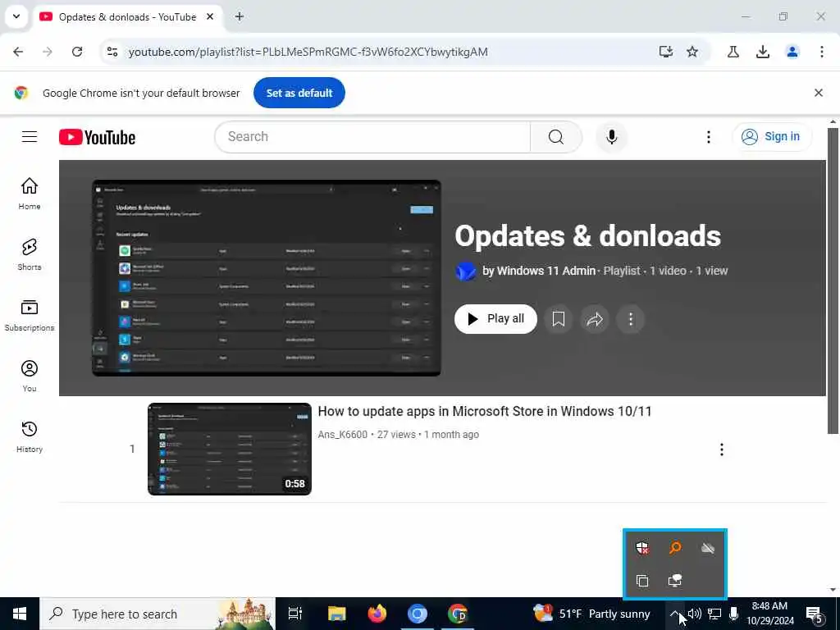Image resolution: width=840 pixels, height=630 pixels.
Task: Open playlist more-actions three-dot menu
Action: coord(631,319)
